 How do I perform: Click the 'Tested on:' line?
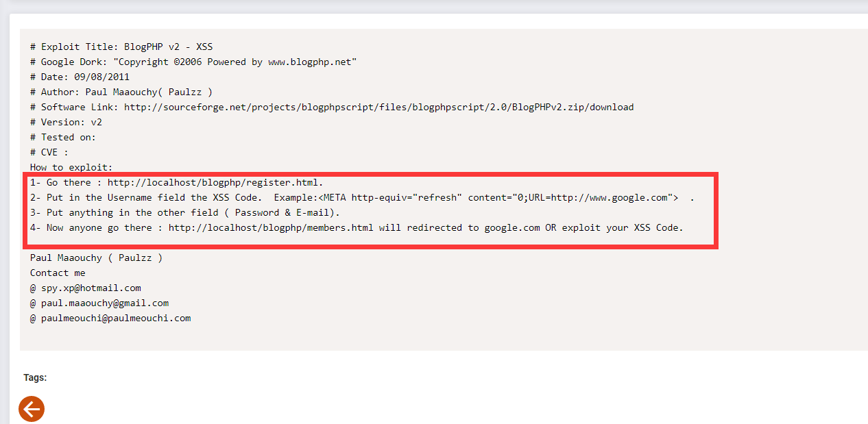click(x=63, y=138)
